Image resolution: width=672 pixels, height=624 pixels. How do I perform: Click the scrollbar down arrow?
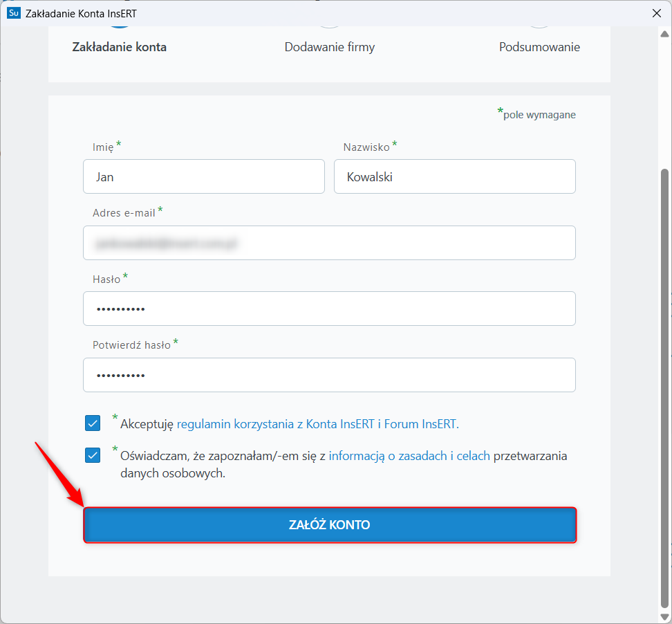[x=665, y=616]
